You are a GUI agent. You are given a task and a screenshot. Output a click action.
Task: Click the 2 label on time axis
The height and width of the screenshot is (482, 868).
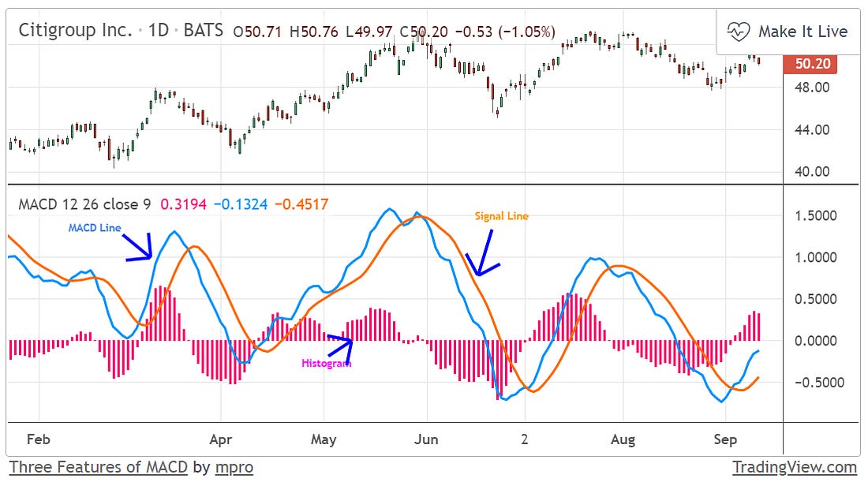524,439
